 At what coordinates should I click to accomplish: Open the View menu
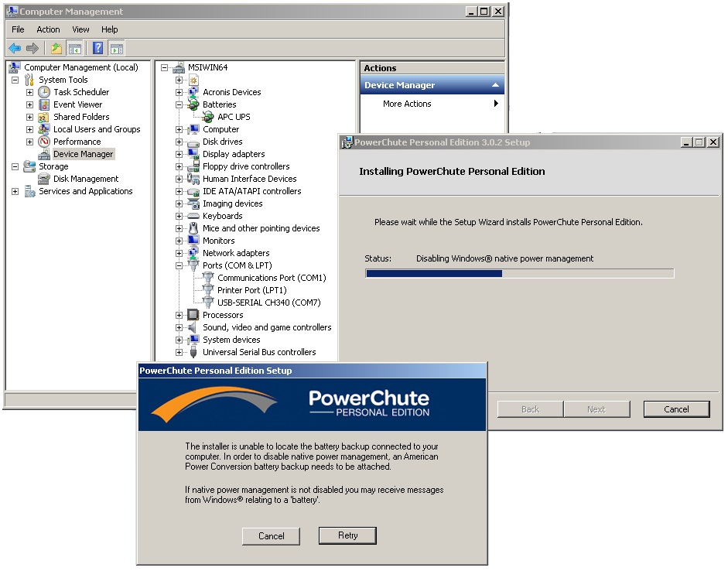(x=80, y=29)
